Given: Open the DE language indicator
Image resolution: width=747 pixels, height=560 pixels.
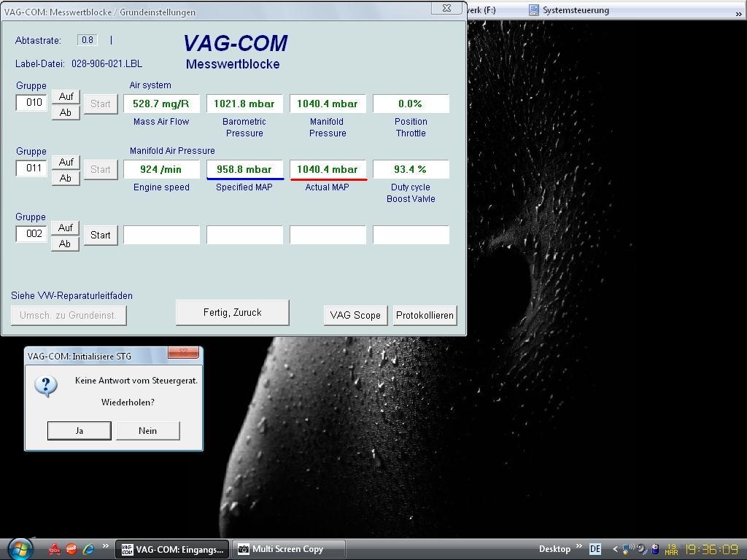Looking at the screenshot, I should [595, 549].
